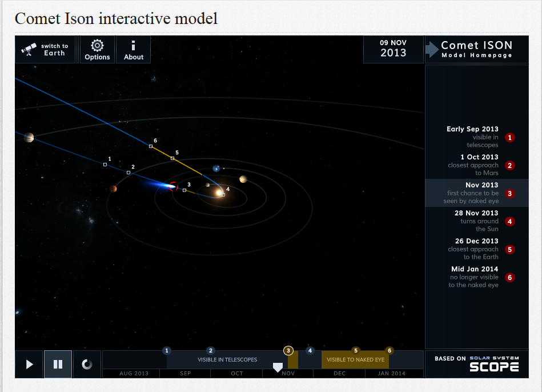Screen dimensions: 542x392
Task: Activate the red badge 1 for Early Sep 2013
Action: tap(509, 137)
